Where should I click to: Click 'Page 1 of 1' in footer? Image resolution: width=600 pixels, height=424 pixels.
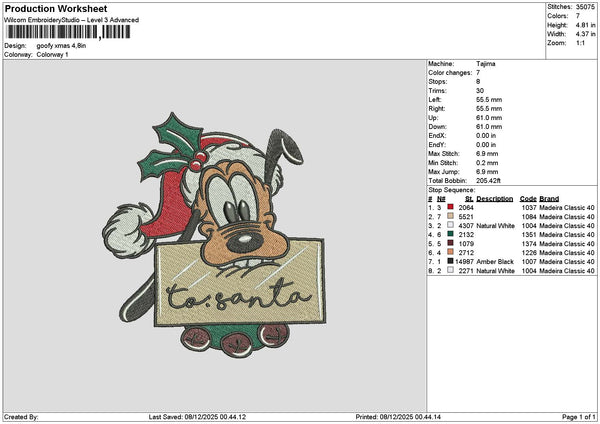579,417
